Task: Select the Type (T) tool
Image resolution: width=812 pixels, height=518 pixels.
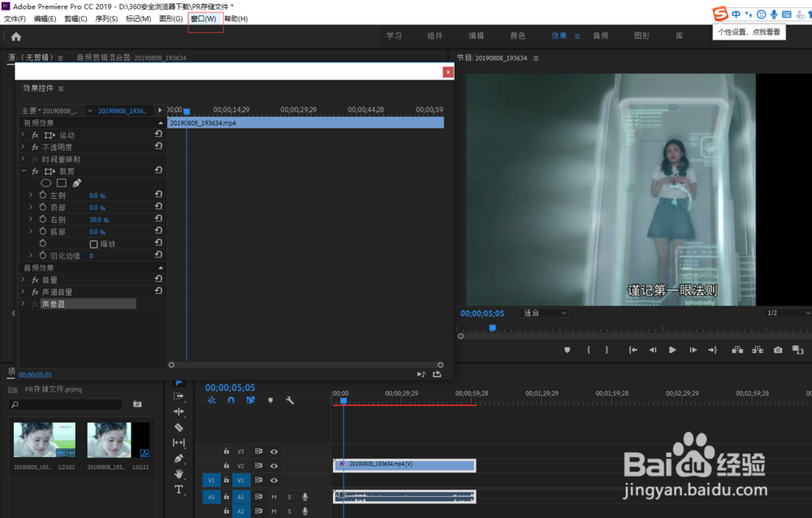Action: tap(179, 490)
